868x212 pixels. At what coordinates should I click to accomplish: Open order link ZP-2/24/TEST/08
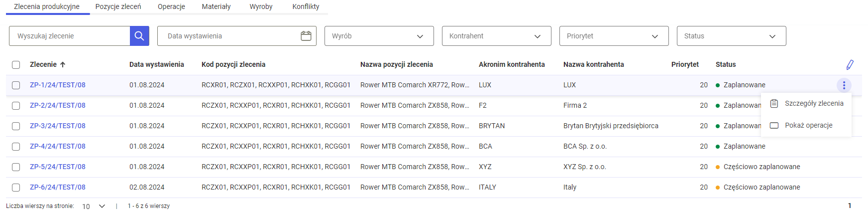click(58, 106)
